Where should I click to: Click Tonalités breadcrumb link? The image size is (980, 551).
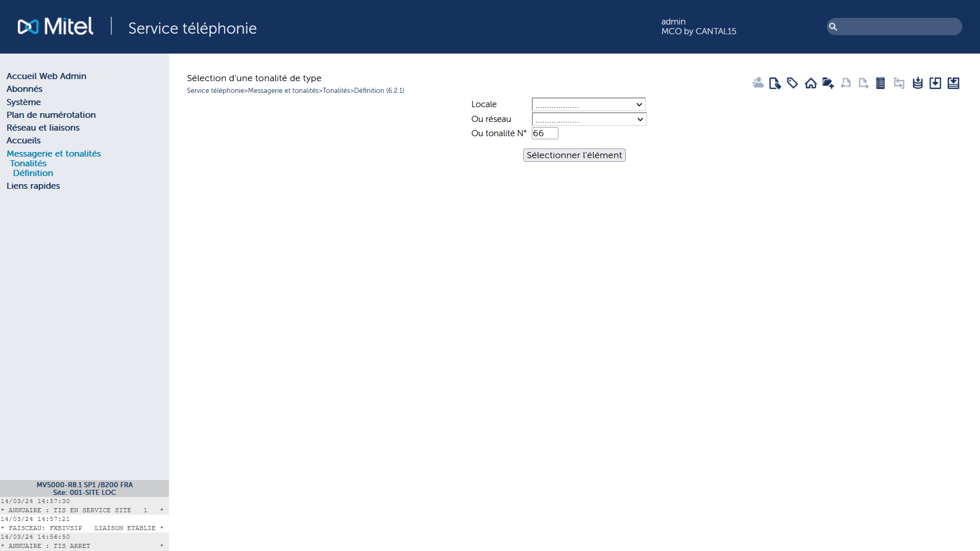(x=336, y=90)
